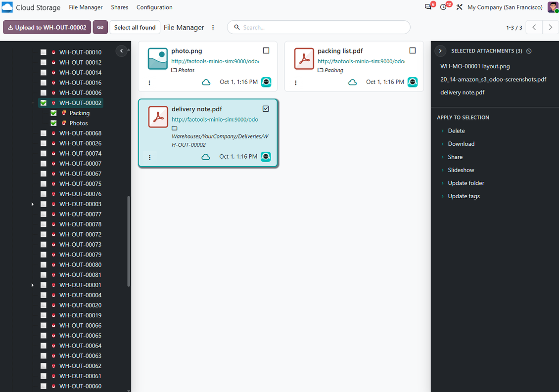The image size is (559, 392).
Task: Open the activities clock icon
Action: point(443,7)
